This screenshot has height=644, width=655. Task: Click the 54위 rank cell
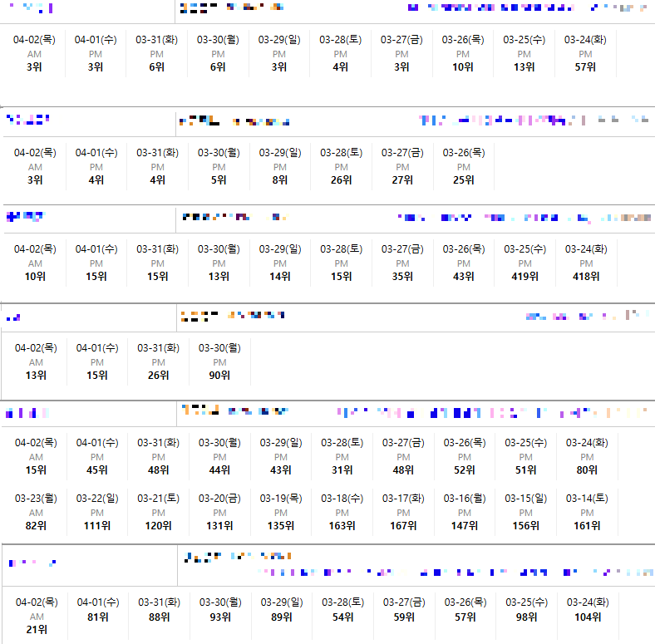tap(343, 617)
